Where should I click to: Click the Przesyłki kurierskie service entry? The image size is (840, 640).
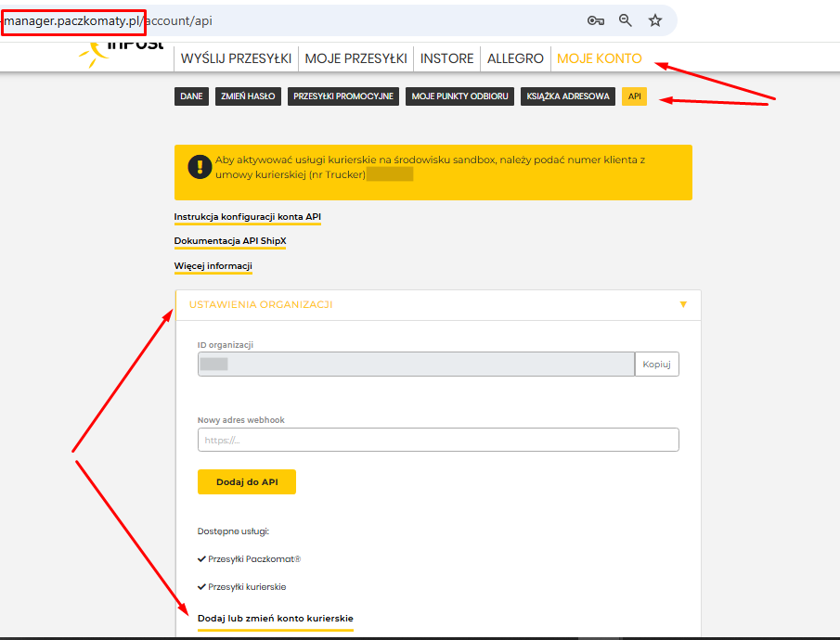241,587
